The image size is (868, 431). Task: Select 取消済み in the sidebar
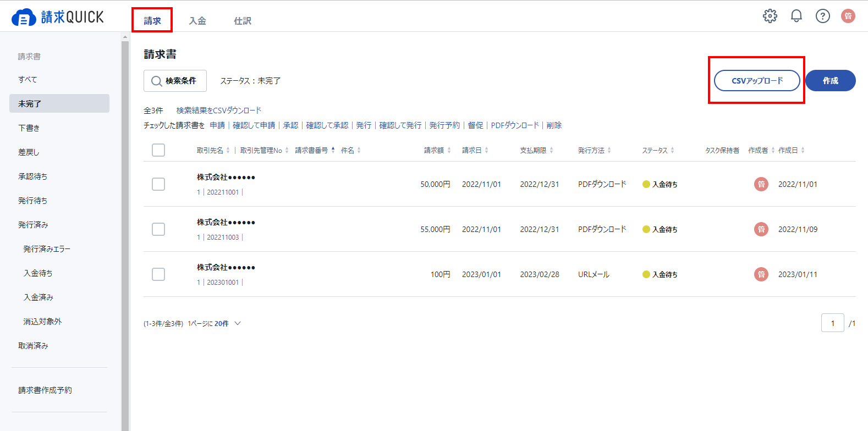point(59,345)
